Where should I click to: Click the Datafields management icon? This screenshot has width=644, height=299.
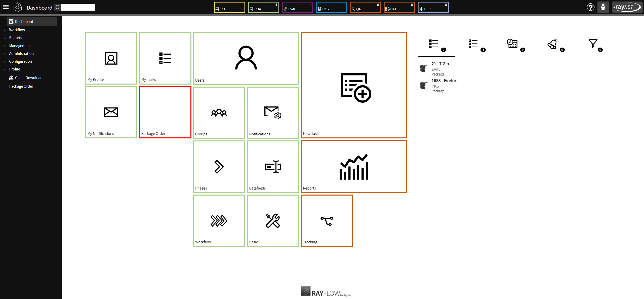click(x=272, y=166)
